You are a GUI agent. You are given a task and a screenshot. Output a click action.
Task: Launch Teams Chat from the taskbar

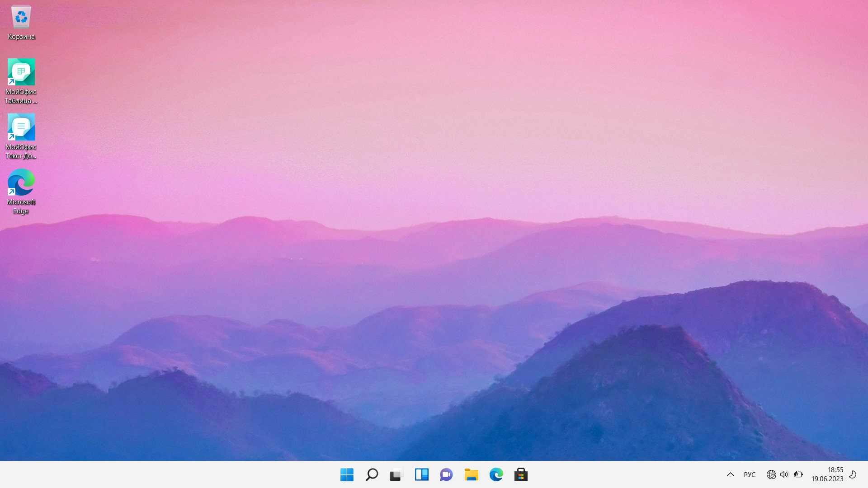pos(446,474)
